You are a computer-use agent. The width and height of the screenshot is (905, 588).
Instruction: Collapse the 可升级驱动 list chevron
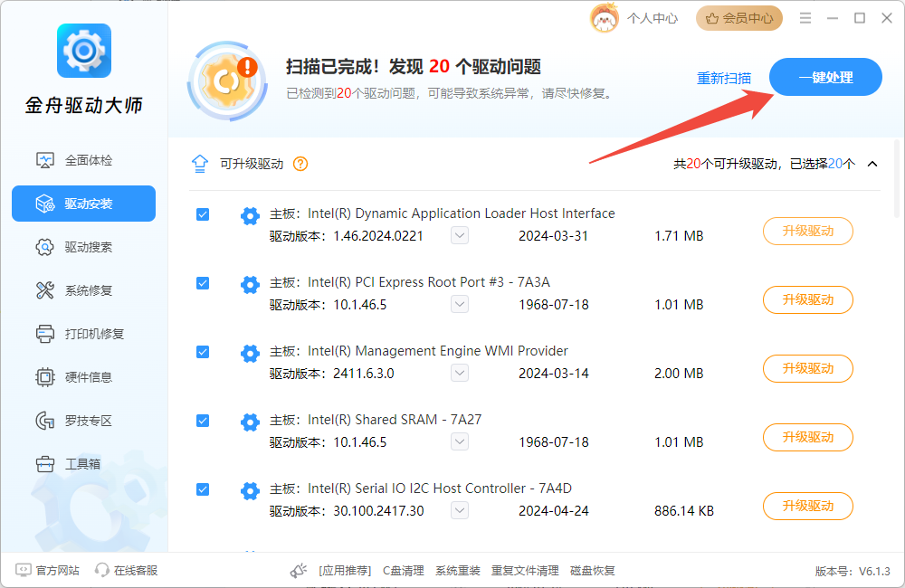(x=872, y=164)
